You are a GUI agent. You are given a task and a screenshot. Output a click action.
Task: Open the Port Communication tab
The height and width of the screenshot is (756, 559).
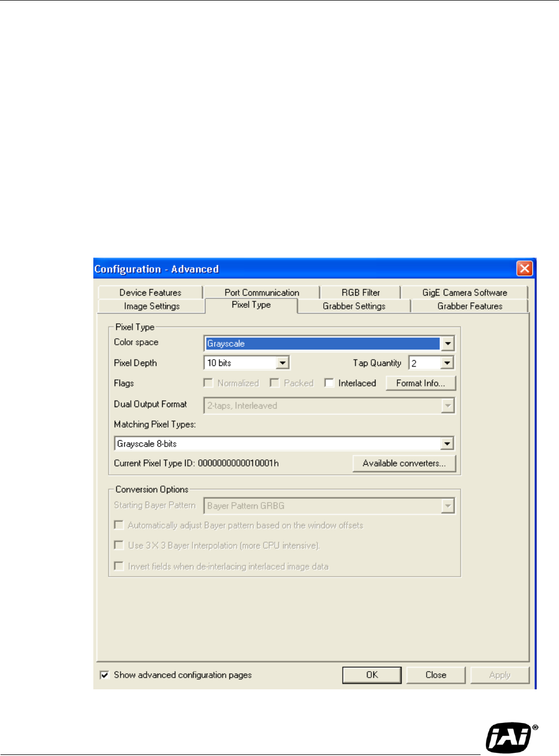pos(262,292)
